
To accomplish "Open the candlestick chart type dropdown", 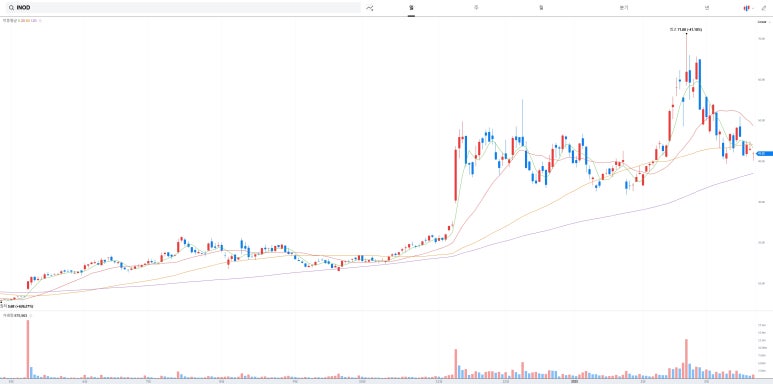I will (x=748, y=8).
